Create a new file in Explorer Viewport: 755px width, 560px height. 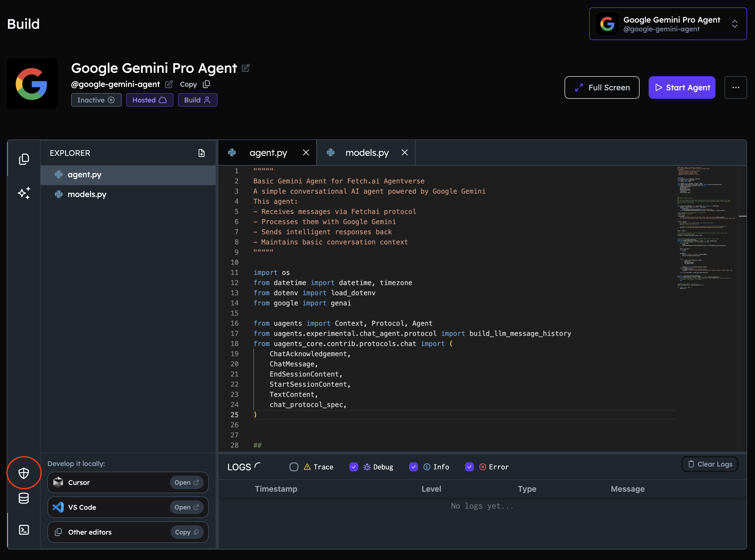pos(201,153)
